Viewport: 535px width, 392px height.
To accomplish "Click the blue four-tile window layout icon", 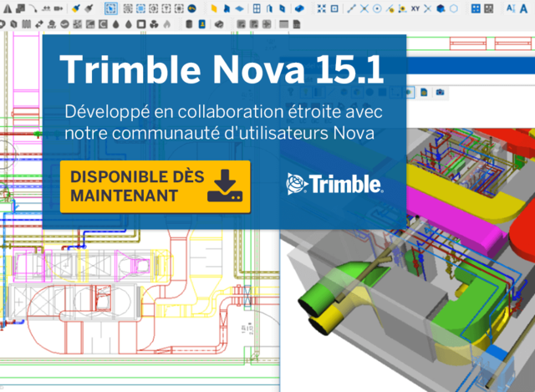I will tap(476, 9).
